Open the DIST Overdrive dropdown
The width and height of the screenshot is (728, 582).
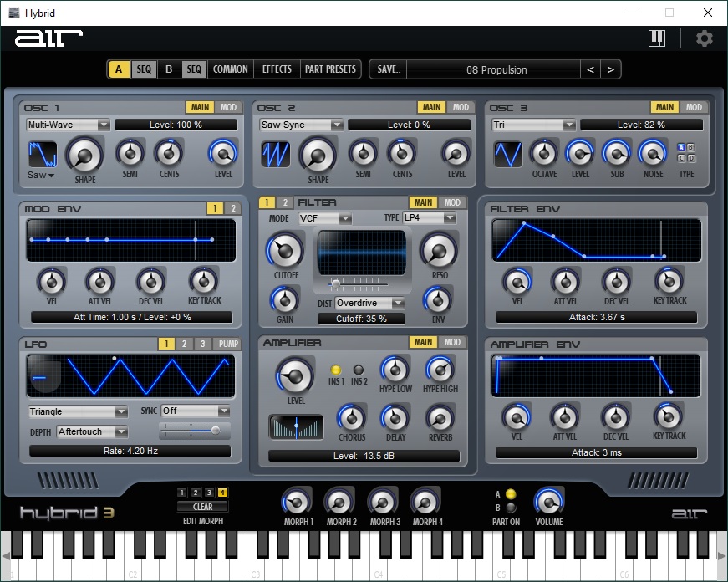[x=369, y=303]
